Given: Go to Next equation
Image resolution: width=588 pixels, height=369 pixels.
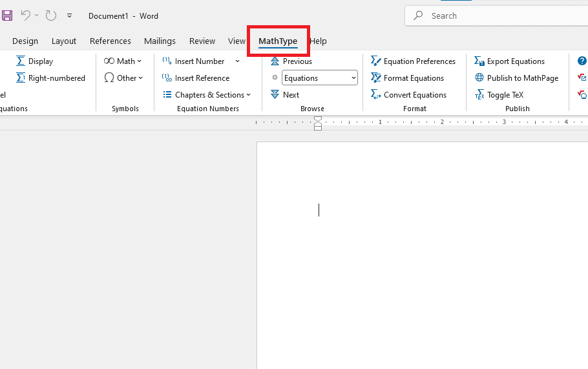Looking at the screenshot, I should [285, 95].
